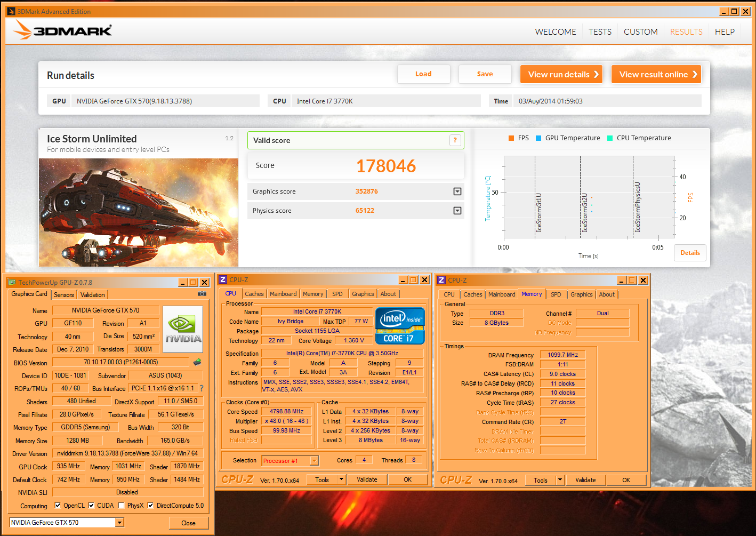Click the NVIDIA logo in GPU-Z
The image size is (756, 536).
(x=183, y=329)
